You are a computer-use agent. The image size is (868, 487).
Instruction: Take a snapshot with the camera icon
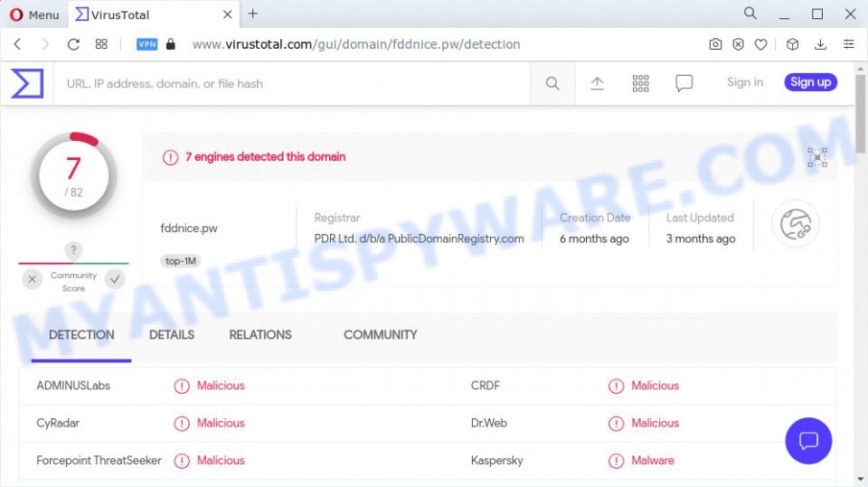tap(715, 44)
